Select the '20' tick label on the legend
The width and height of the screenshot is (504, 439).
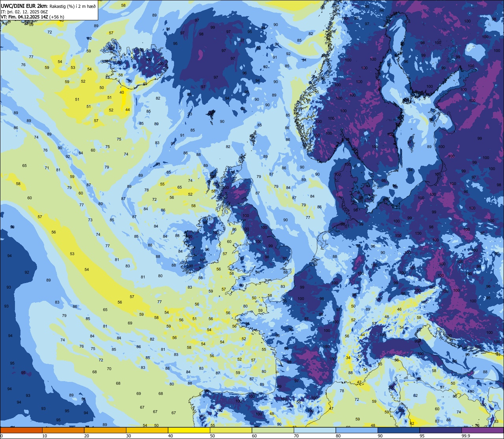[x=87, y=436]
